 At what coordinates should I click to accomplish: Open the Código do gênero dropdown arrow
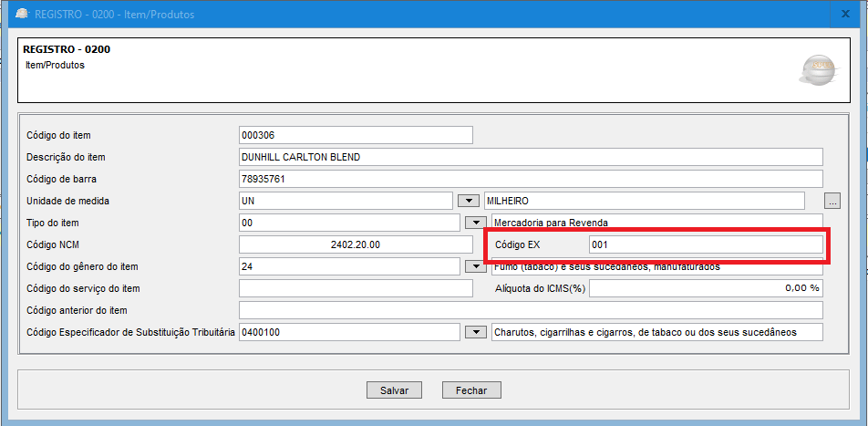pos(474,266)
